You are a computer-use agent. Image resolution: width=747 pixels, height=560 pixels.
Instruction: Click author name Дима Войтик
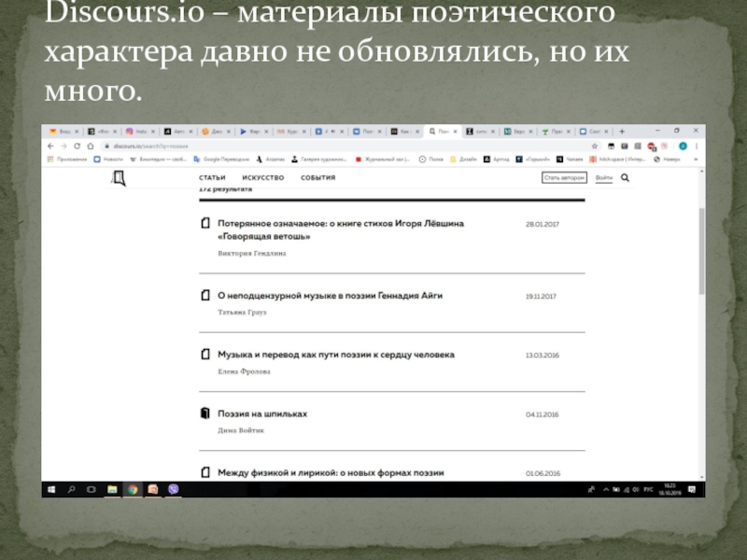pos(241,430)
